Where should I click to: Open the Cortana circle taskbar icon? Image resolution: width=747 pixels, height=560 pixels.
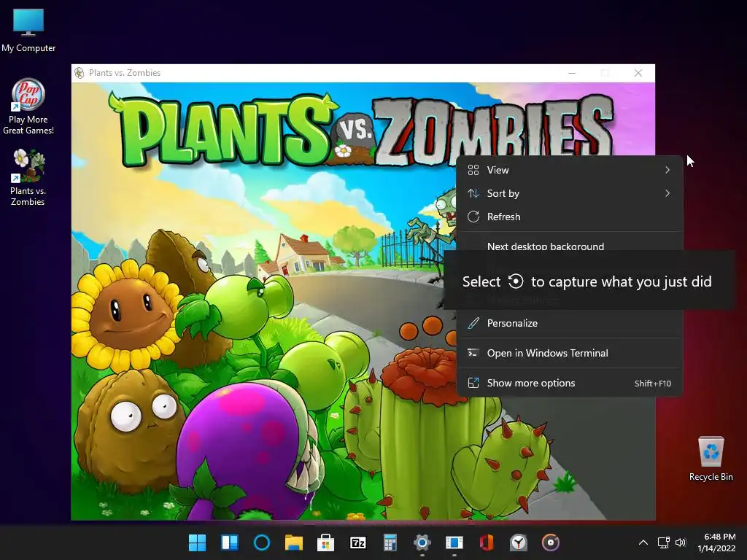262,542
